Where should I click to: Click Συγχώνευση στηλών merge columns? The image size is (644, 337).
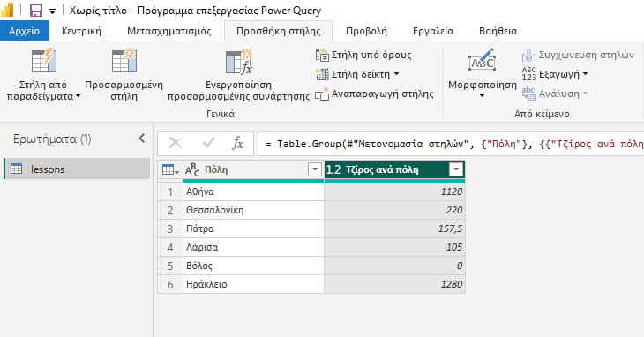click(x=578, y=55)
